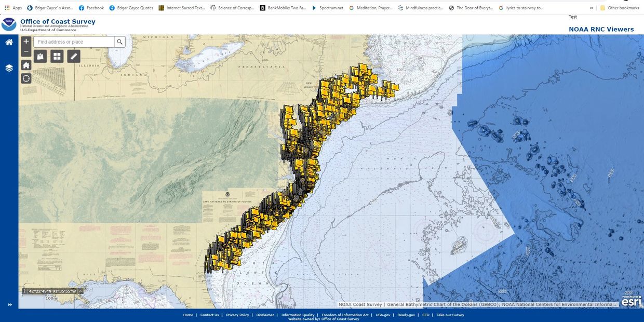Select the measure distance ruler tool
The image size is (644, 322).
click(x=73, y=56)
